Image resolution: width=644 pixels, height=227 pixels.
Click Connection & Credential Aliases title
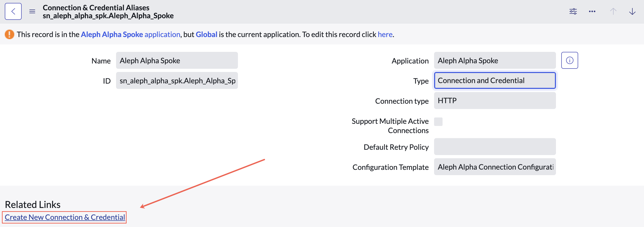tap(96, 8)
